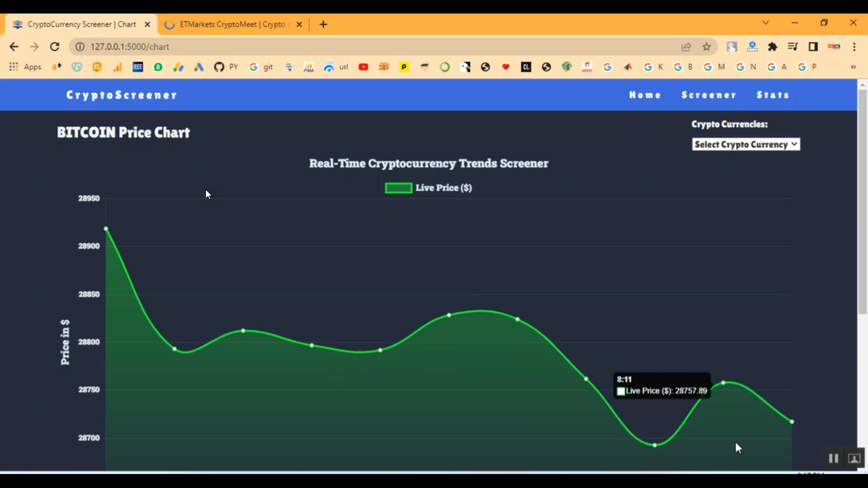Open the media control playlist icon
The image size is (868, 488).
tap(793, 47)
